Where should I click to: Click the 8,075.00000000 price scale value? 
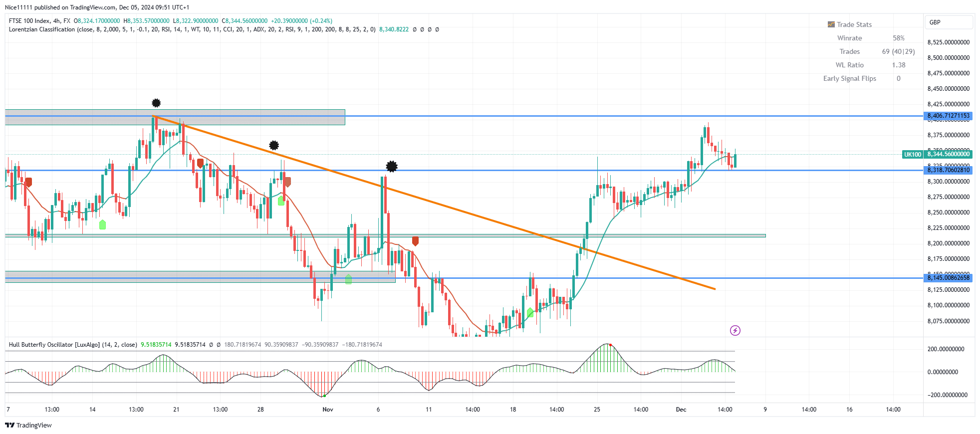coord(949,321)
